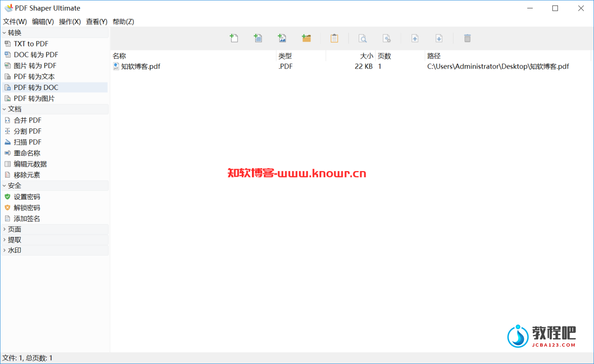594x364 pixels.
Task: Open the 编辑(V) menu
Action: tap(43, 22)
